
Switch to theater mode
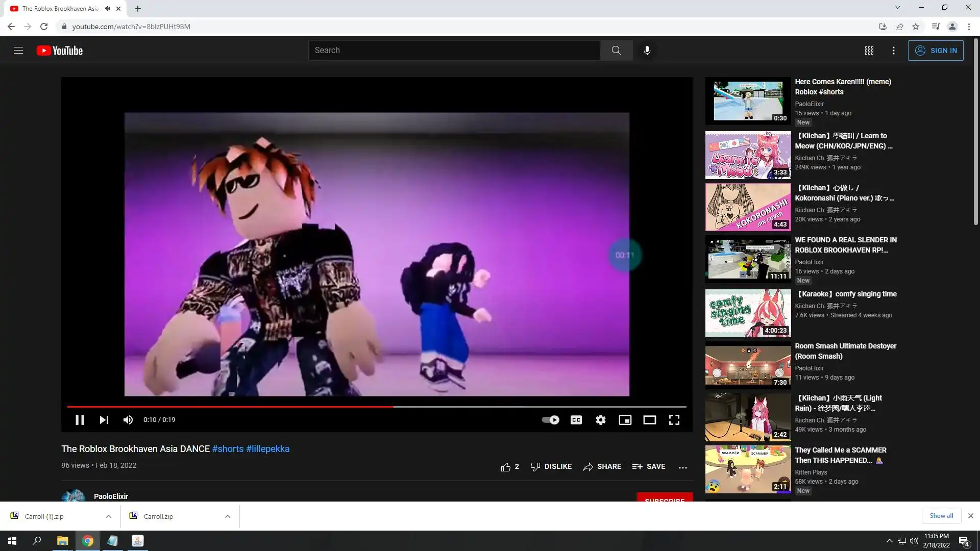click(x=649, y=420)
